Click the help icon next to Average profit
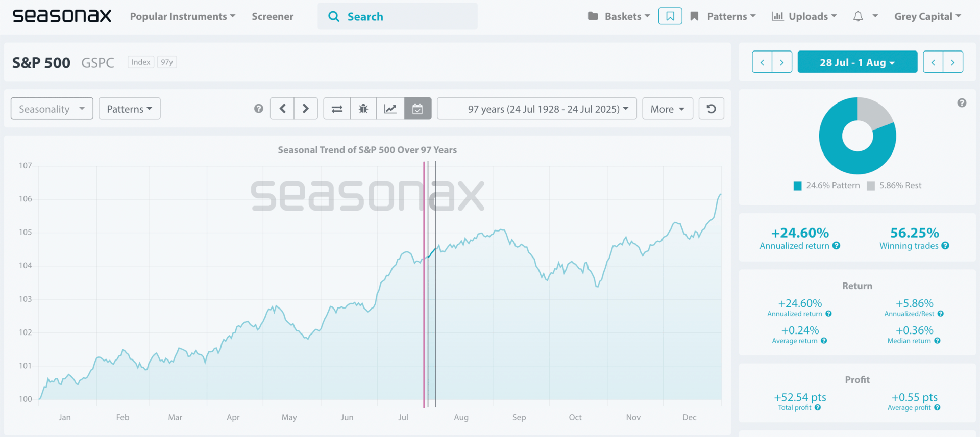The image size is (980, 437). [x=937, y=407]
